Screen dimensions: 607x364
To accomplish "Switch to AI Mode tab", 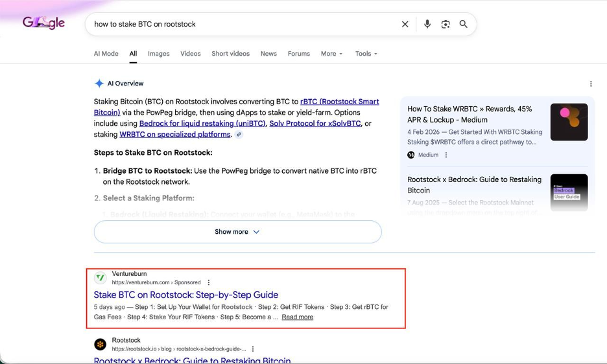I will coord(106,53).
